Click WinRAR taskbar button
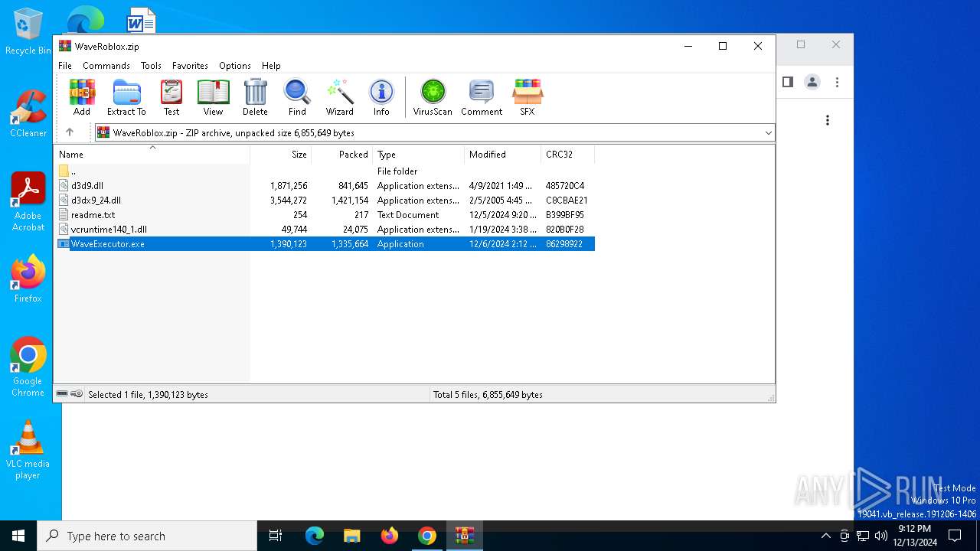Image resolution: width=980 pixels, height=551 pixels. pyautogui.click(x=465, y=536)
